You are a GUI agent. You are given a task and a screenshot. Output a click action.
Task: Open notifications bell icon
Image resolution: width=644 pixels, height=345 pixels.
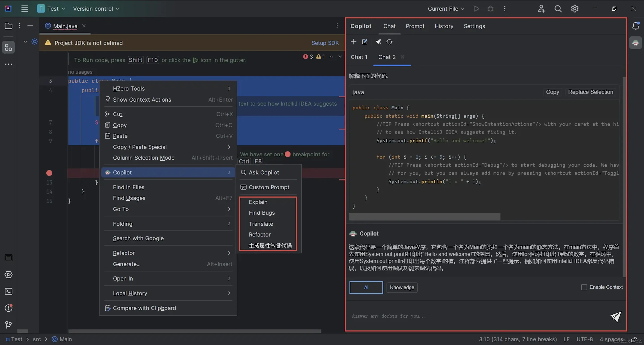coord(636,26)
